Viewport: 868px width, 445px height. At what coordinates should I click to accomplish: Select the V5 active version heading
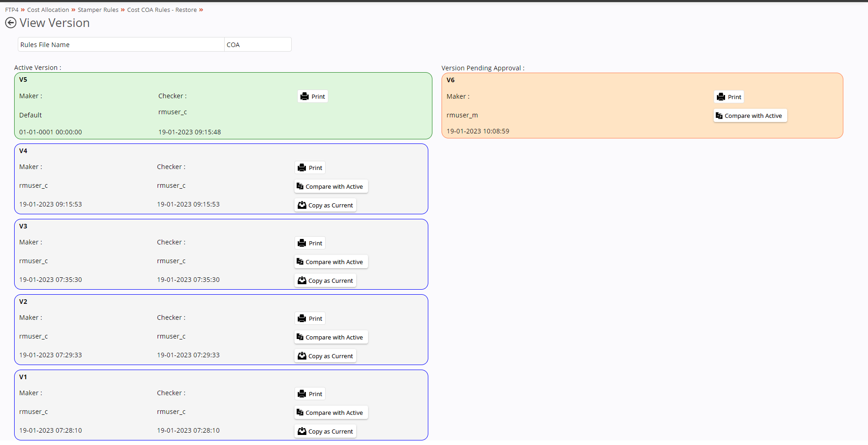tap(23, 79)
